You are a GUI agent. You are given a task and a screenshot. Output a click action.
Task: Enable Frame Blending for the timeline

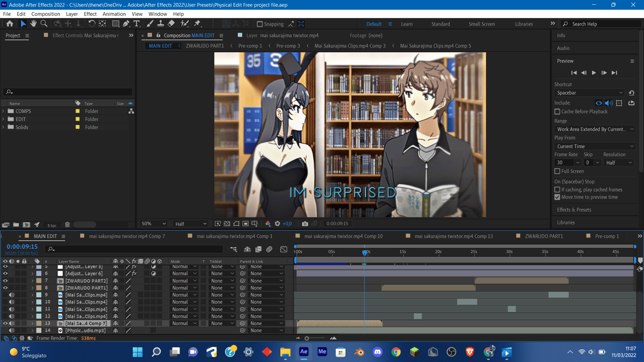tap(258, 249)
